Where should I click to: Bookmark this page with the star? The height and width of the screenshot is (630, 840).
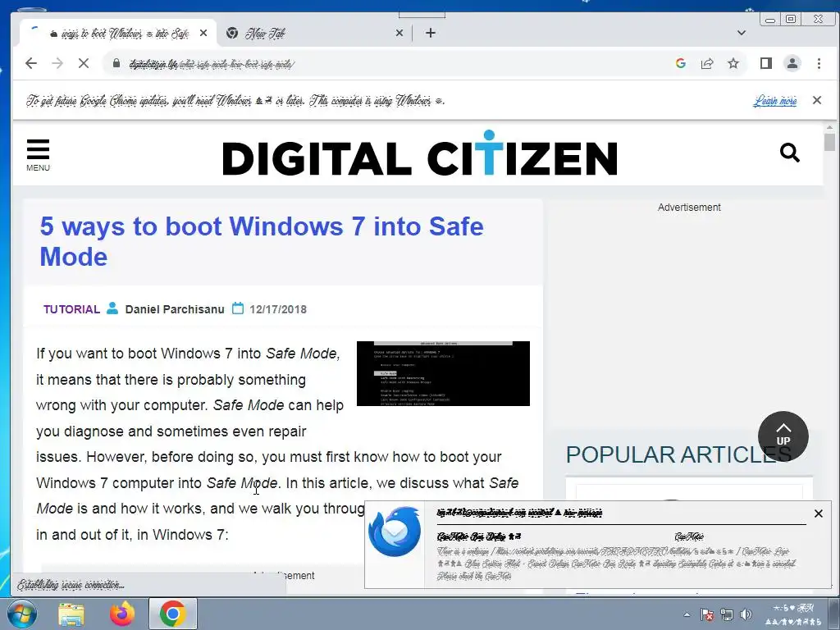click(x=733, y=63)
